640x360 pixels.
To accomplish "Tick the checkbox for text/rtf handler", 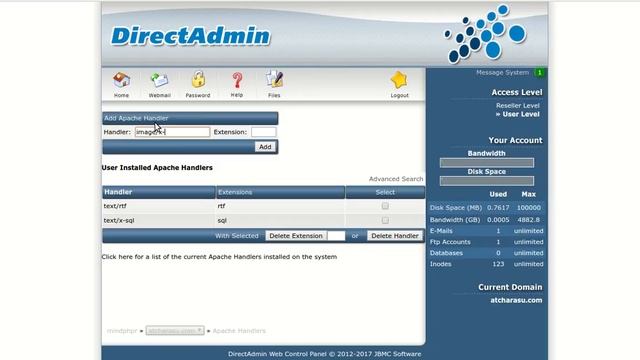I will (385, 206).
